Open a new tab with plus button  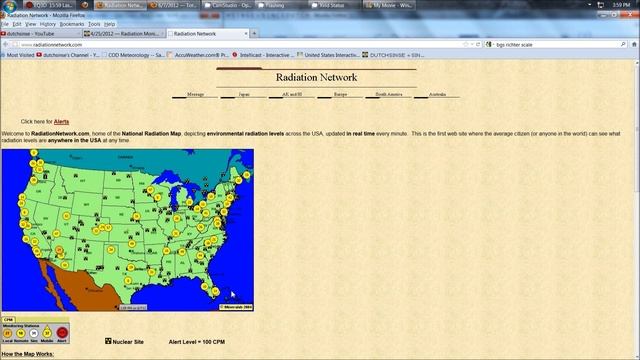pos(254,33)
